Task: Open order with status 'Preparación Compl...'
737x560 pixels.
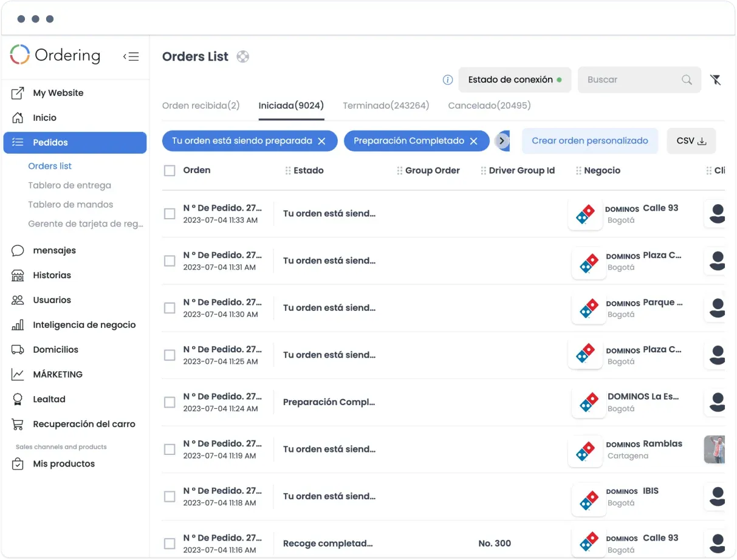Action: [x=329, y=402]
